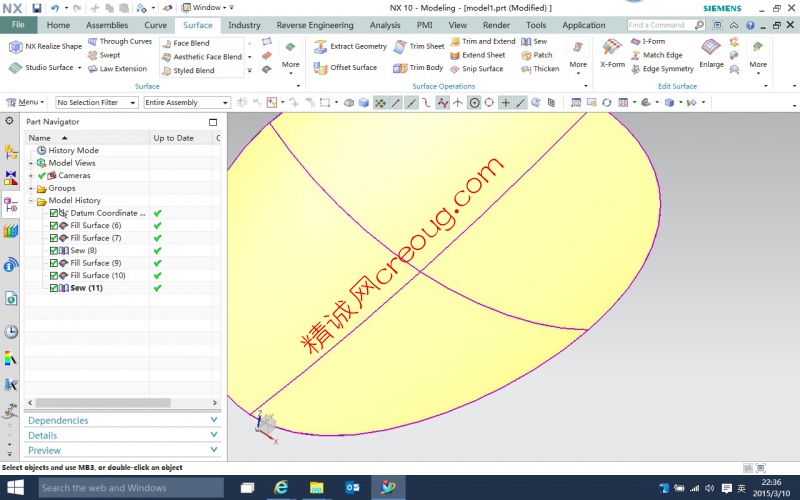This screenshot has height=500, width=800.
Task: Maximize the Part Navigator panel
Action: [x=213, y=122]
